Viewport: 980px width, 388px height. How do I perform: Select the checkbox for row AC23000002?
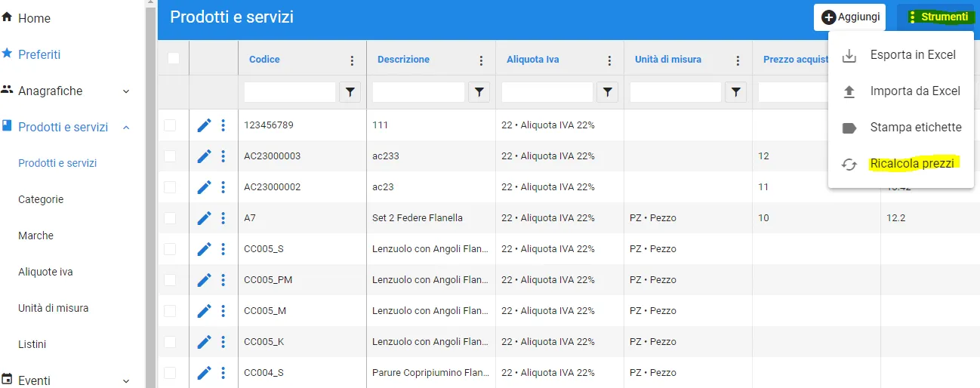click(170, 187)
